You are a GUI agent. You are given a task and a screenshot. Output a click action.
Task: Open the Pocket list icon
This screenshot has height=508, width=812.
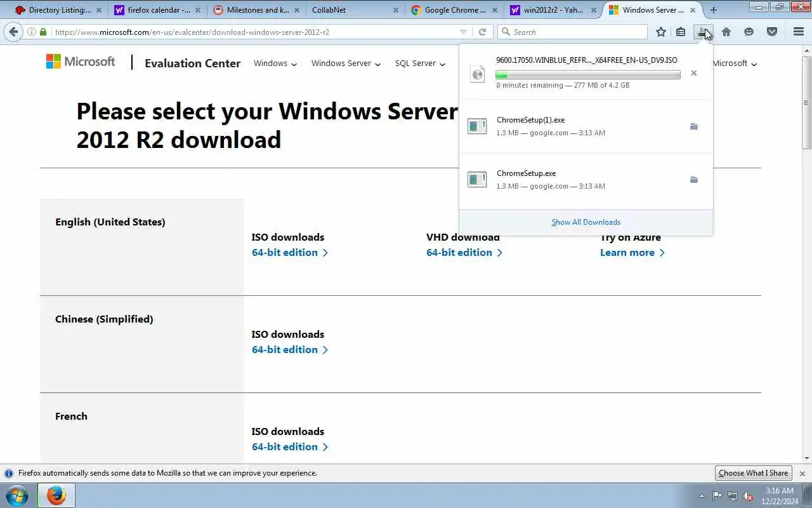772,32
